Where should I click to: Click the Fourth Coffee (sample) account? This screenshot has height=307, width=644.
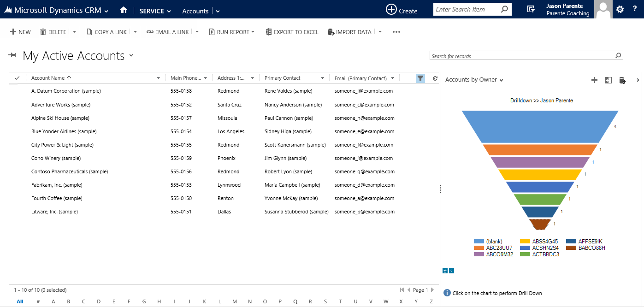click(x=57, y=198)
